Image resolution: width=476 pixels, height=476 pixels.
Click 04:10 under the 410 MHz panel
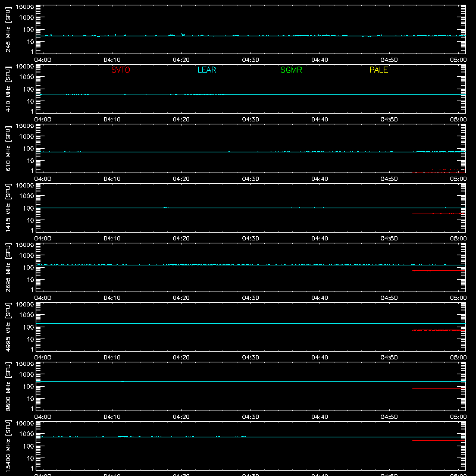pos(112,120)
